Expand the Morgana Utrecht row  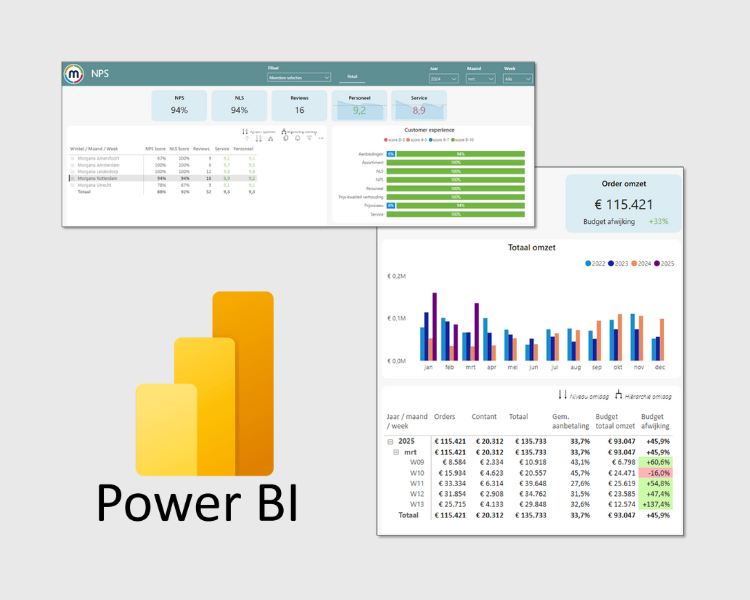pyautogui.click(x=73, y=185)
